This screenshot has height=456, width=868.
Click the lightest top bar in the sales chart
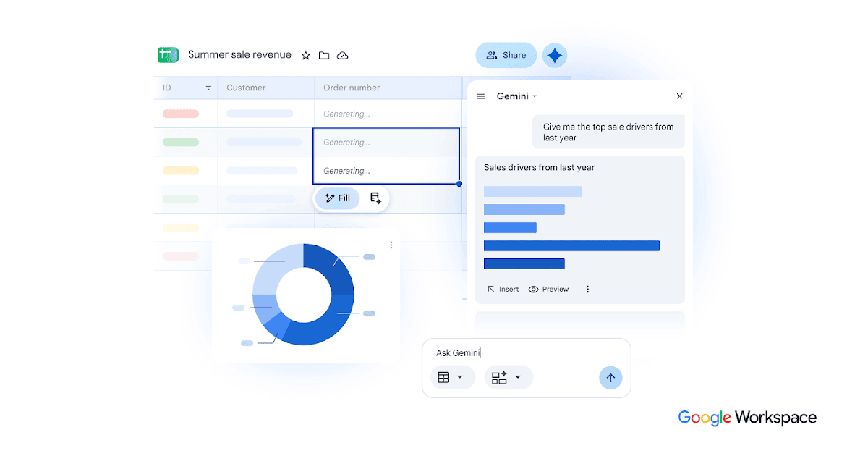point(533,191)
